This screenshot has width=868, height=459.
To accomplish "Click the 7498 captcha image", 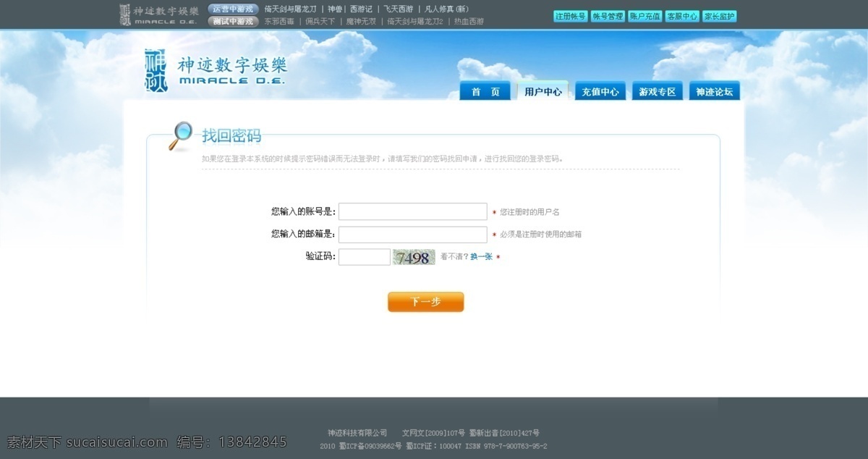I will click(x=414, y=257).
